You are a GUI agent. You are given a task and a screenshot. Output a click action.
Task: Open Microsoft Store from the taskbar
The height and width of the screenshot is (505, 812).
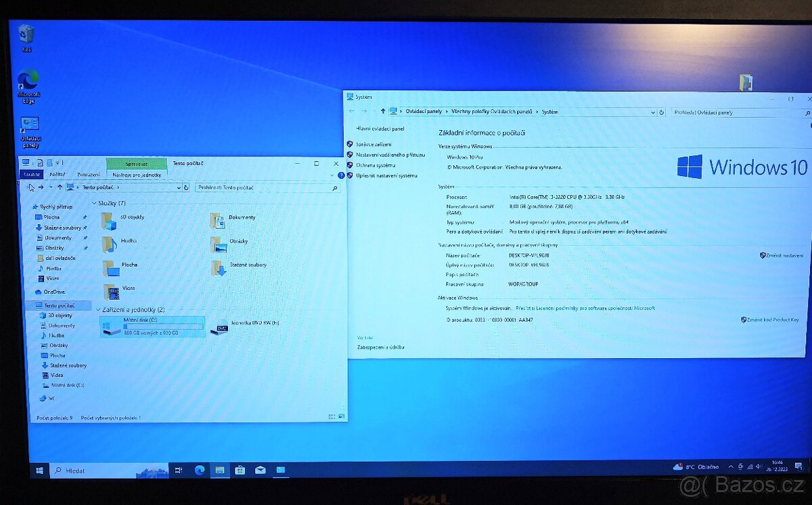(x=240, y=470)
